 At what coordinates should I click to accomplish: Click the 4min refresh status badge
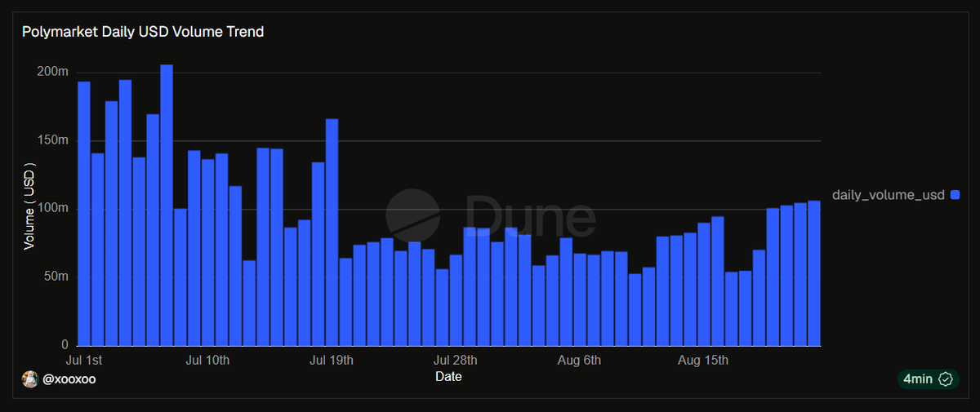click(928, 379)
